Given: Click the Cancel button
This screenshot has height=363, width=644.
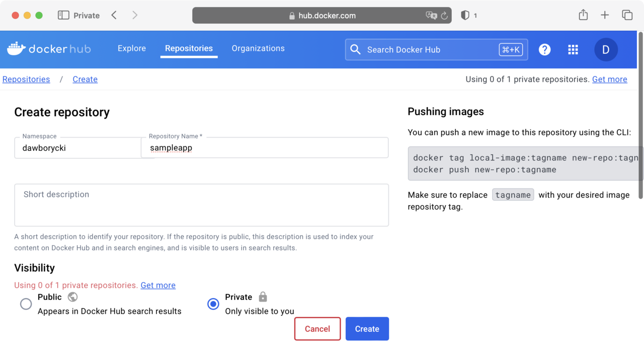Looking at the screenshot, I should pos(317,329).
